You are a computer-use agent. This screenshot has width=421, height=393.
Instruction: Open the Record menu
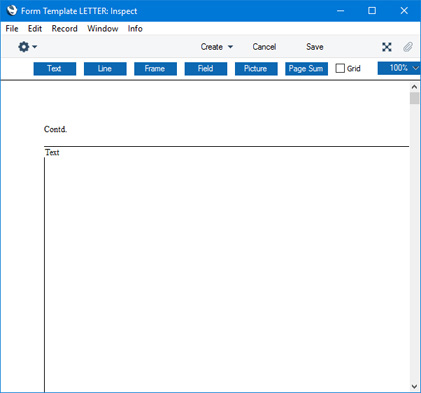(64, 29)
